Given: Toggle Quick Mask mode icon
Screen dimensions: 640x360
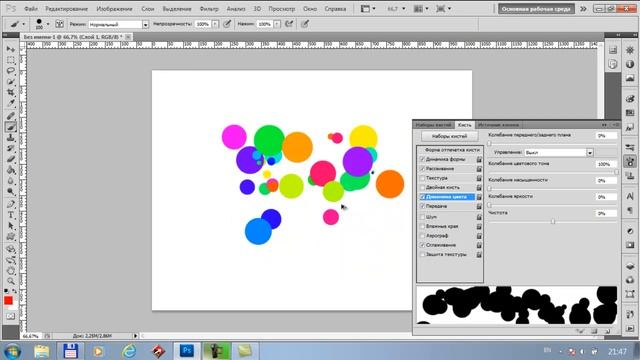Looking at the screenshot, I should (x=11, y=316).
